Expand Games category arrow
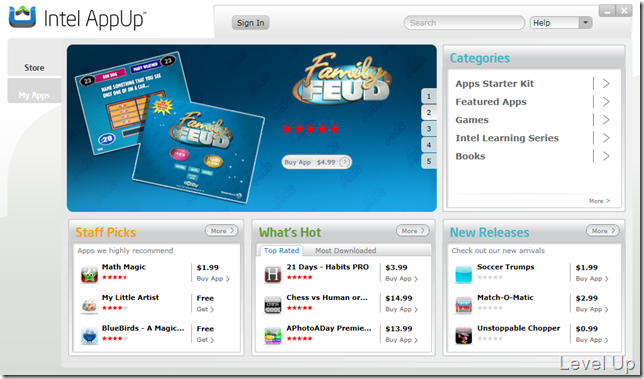The image size is (644, 379). click(606, 120)
